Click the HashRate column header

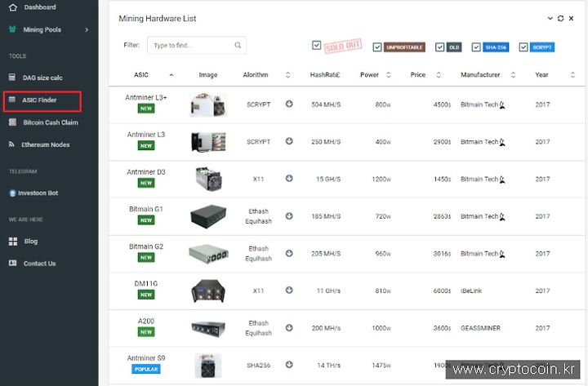(324, 75)
